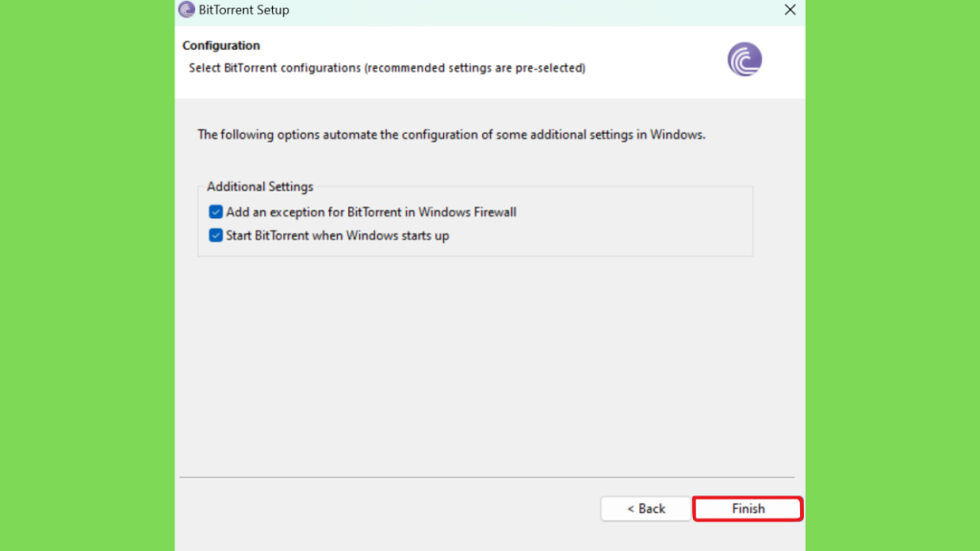Click the BitTorrent icon in the title bar
Screen dimensions: 980x551
click(187, 10)
